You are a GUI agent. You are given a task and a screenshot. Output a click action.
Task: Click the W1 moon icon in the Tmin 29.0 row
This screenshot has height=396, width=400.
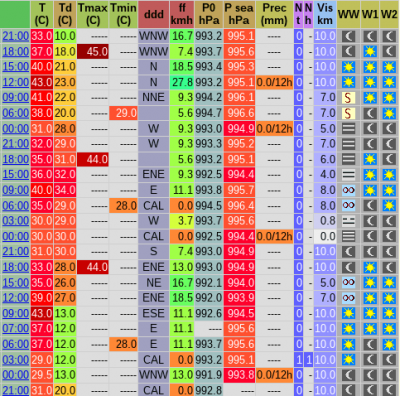pos(370,113)
